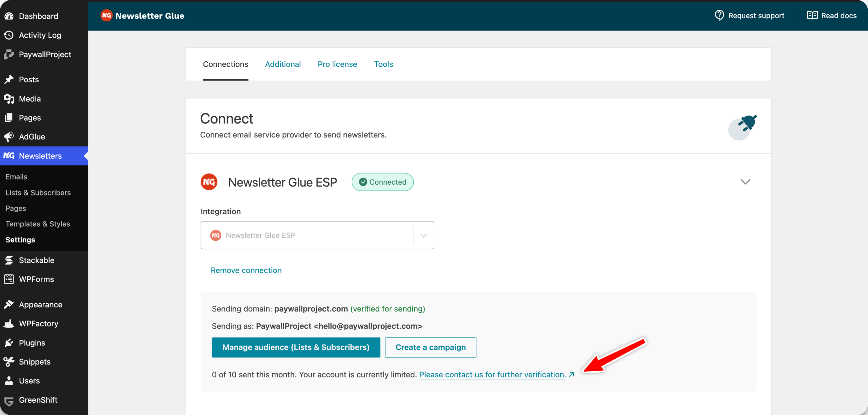Open the Activity Log menu label
The height and width of the screenshot is (415, 868).
(40, 35)
